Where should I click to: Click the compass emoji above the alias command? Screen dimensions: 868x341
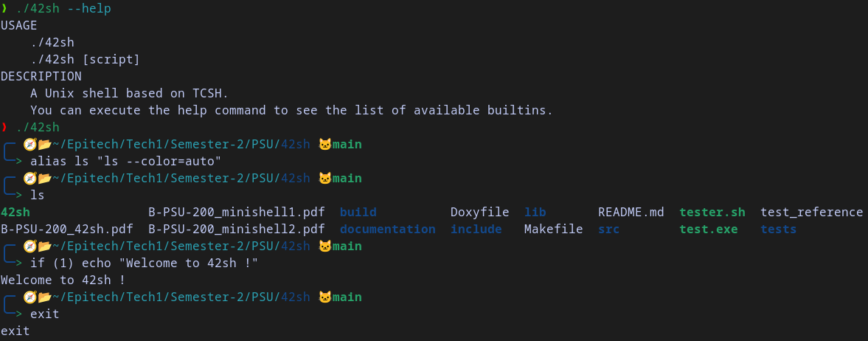pyautogui.click(x=30, y=145)
